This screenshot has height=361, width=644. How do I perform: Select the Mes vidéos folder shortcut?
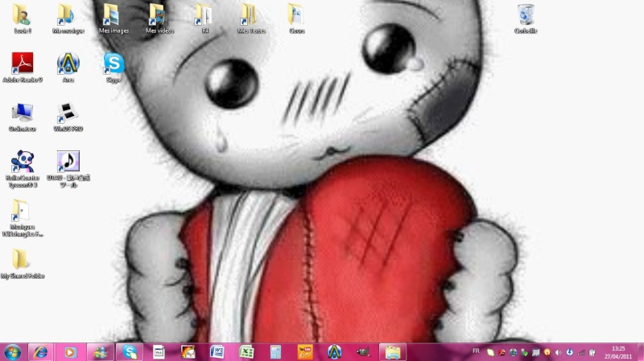coord(159,18)
